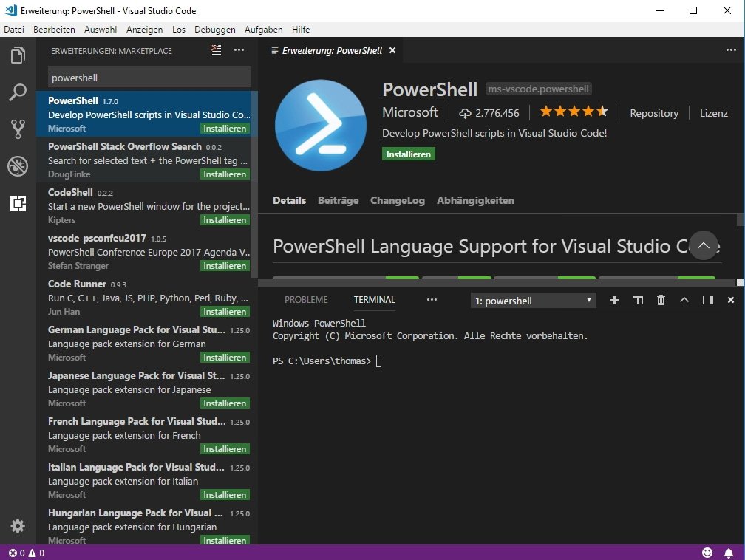Split the terminal with the split icon
Image resolution: width=745 pixels, height=560 pixels.
pos(637,300)
